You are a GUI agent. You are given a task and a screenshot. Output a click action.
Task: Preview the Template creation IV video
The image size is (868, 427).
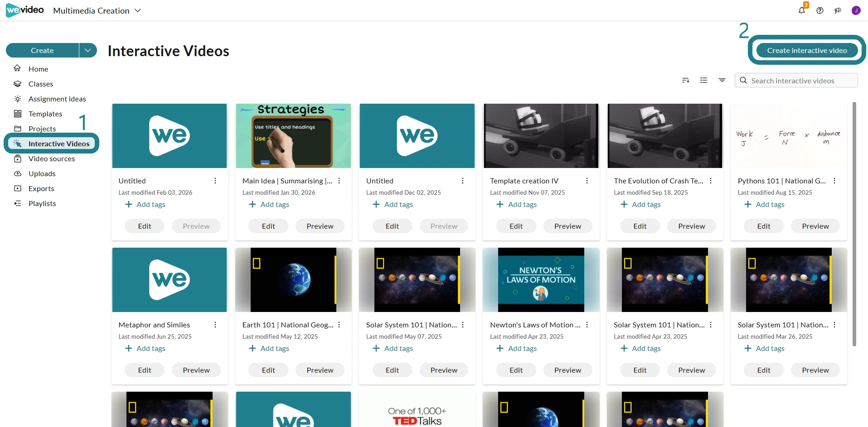point(567,226)
